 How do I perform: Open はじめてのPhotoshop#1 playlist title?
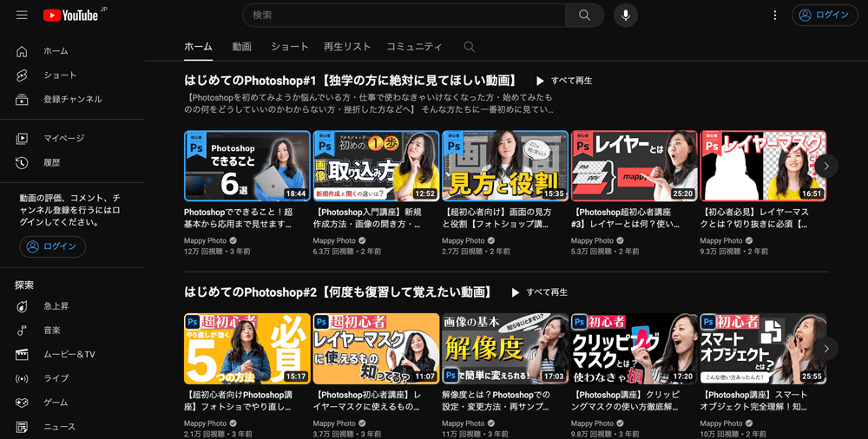pyautogui.click(x=352, y=81)
